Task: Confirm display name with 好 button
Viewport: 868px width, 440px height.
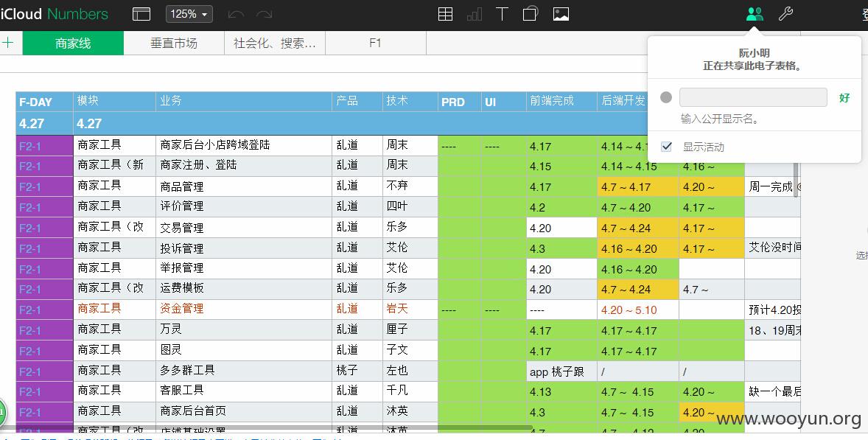Action: (x=844, y=98)
